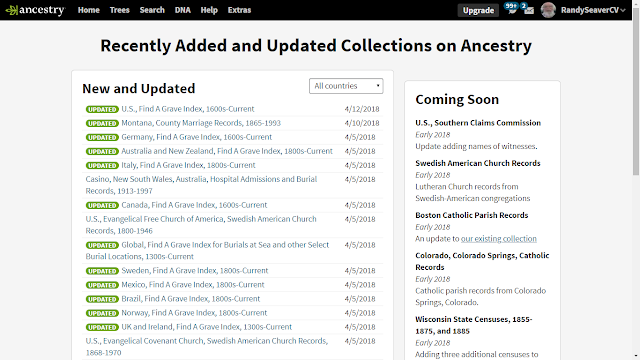
Task: Open the DNA menu
Action: 182,10
